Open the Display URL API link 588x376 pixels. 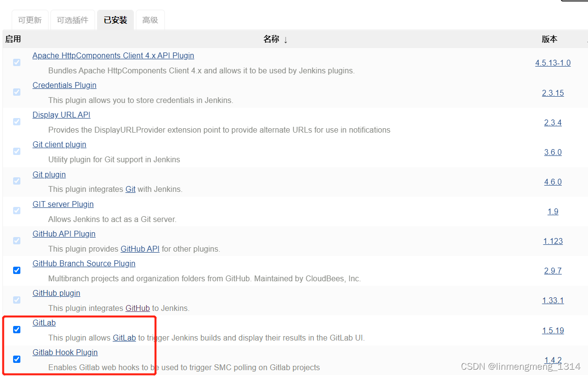click(62, 115)
